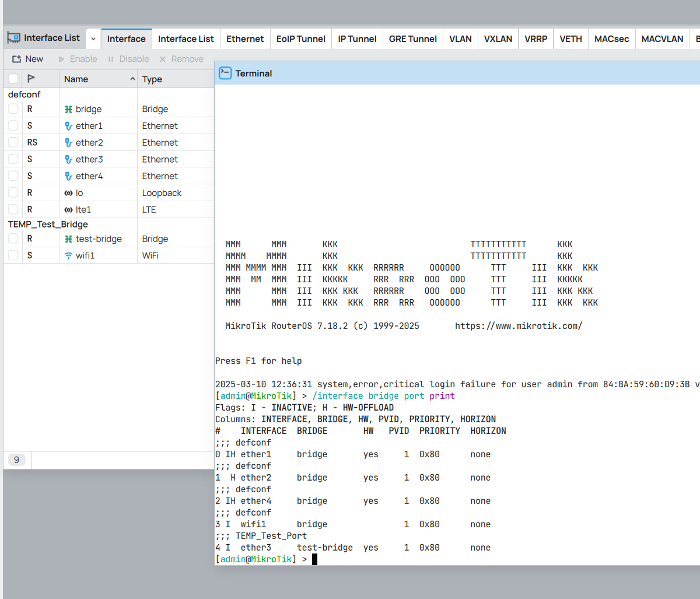The height and width of the screenshot is (599, 700).
Task: Switch to the VXLAN tab
Action: pos(498,38)
